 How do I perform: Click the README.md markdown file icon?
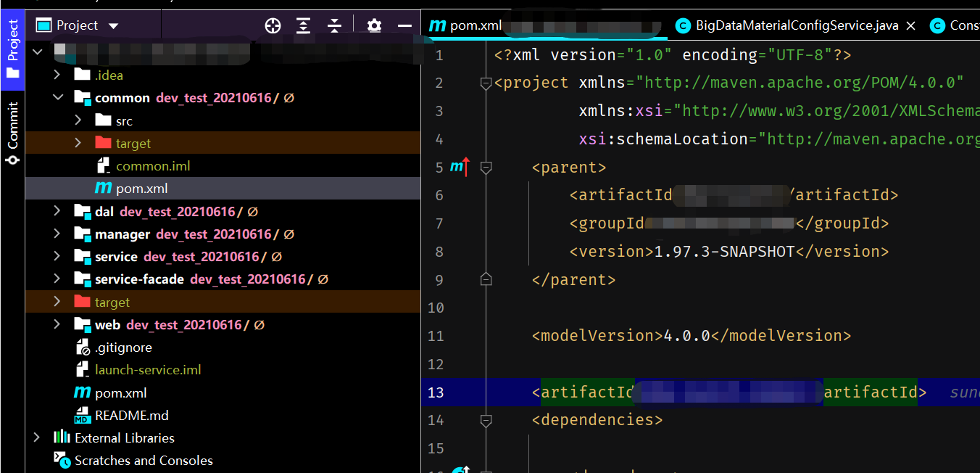pyautogui.click(x=82, y=415)
